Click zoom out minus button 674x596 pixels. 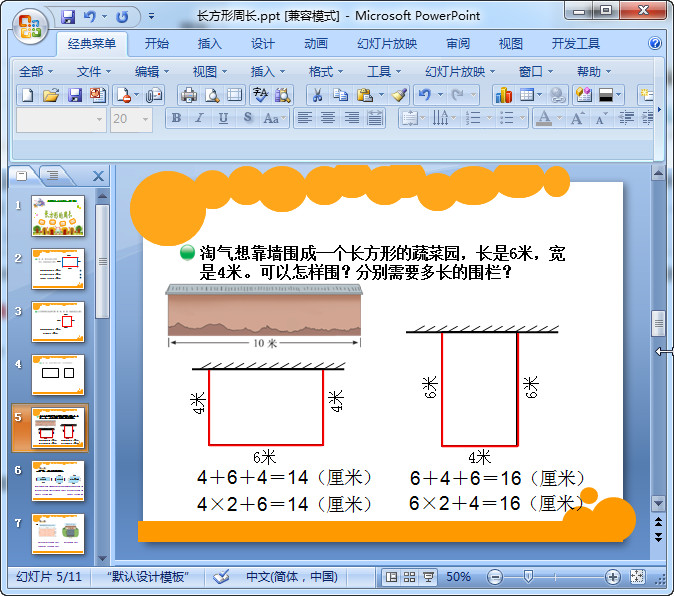[495, 577]
